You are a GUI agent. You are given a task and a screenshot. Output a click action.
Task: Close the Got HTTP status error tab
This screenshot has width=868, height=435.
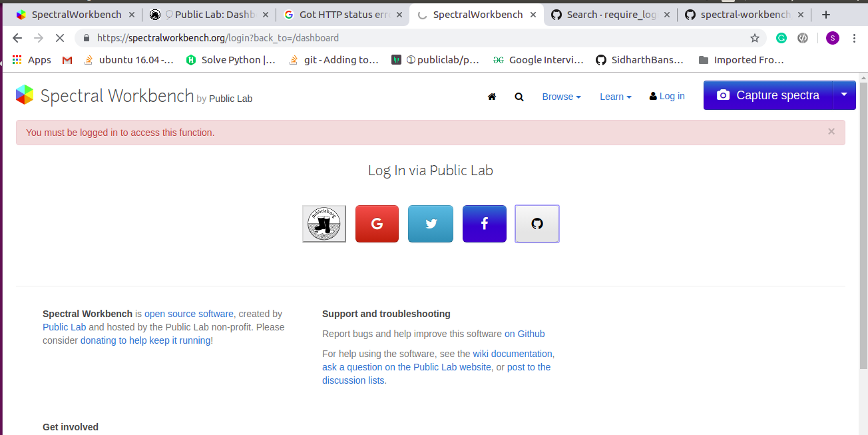click(399, 15)
